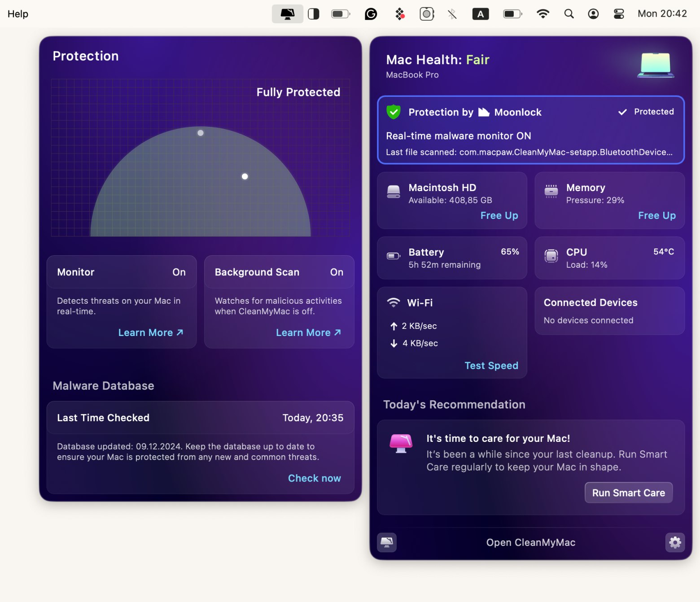Click the Mon 20:42 clock
Image resolution: width=700 pixels, height=602 pixels.
pyautogui.click(x=662, y=13)
